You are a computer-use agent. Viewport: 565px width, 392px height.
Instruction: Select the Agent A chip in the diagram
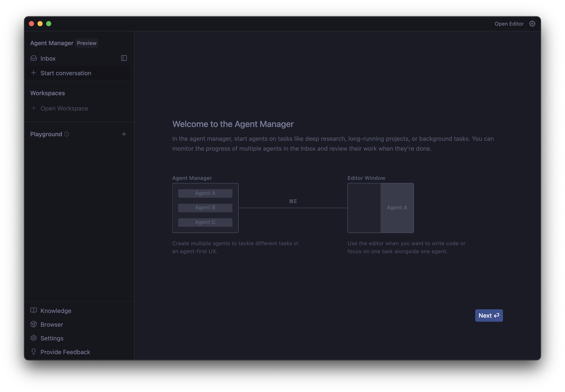coord(205,193)
